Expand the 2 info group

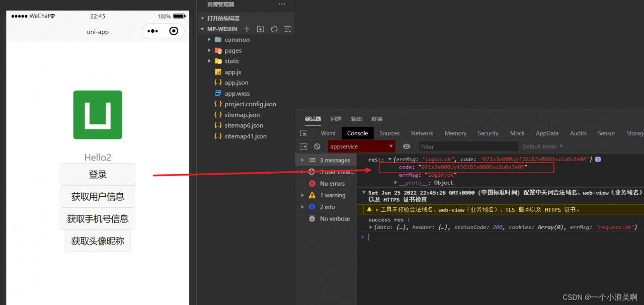point(302,207)
